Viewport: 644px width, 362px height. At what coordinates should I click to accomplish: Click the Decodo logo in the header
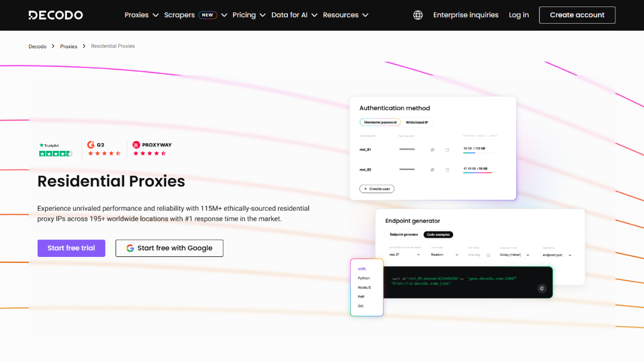(56, 15)
